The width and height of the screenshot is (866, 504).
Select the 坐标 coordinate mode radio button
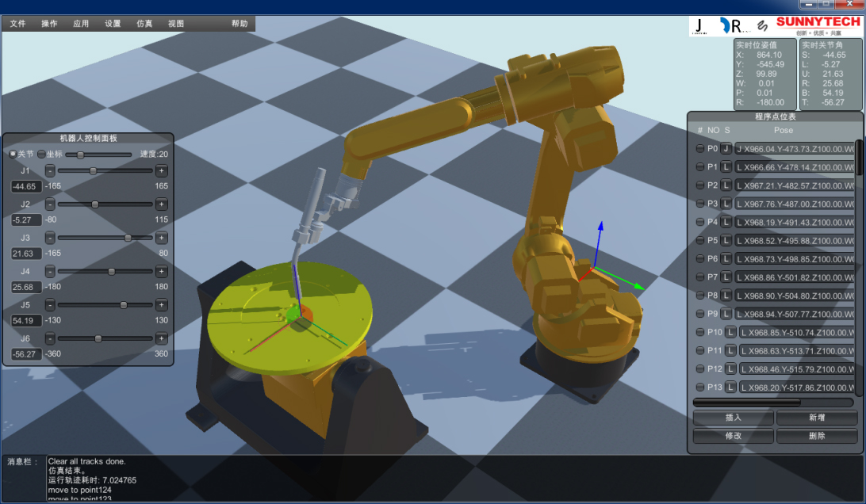click(42, 154)
